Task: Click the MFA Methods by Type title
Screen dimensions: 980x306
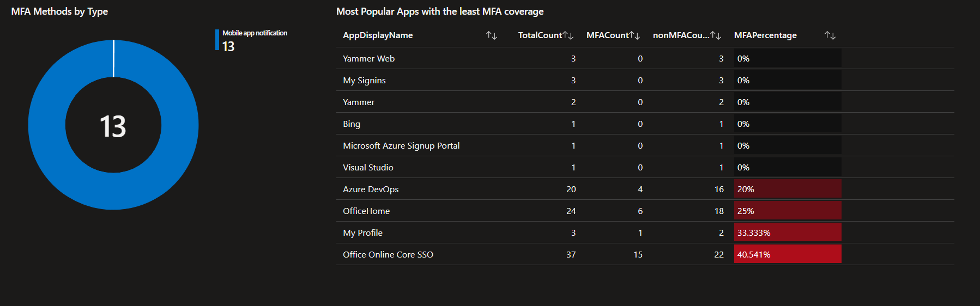Action: tap(59, 11)
